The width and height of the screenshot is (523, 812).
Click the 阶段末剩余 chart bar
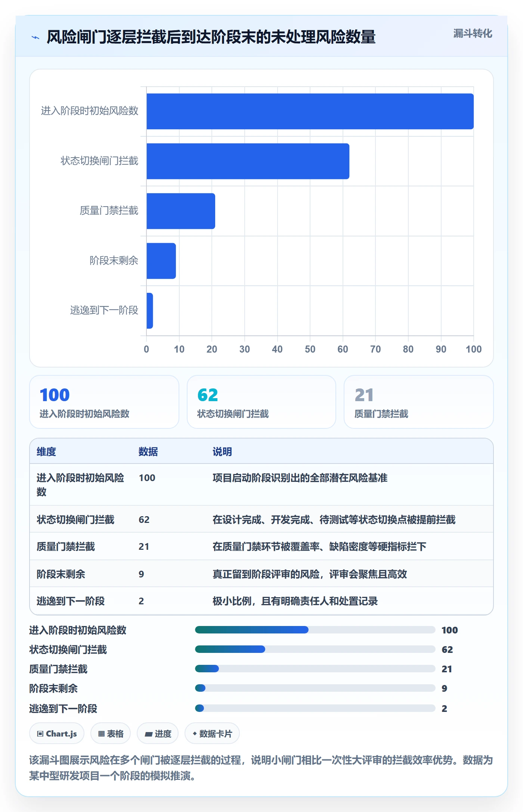(161, 261)
